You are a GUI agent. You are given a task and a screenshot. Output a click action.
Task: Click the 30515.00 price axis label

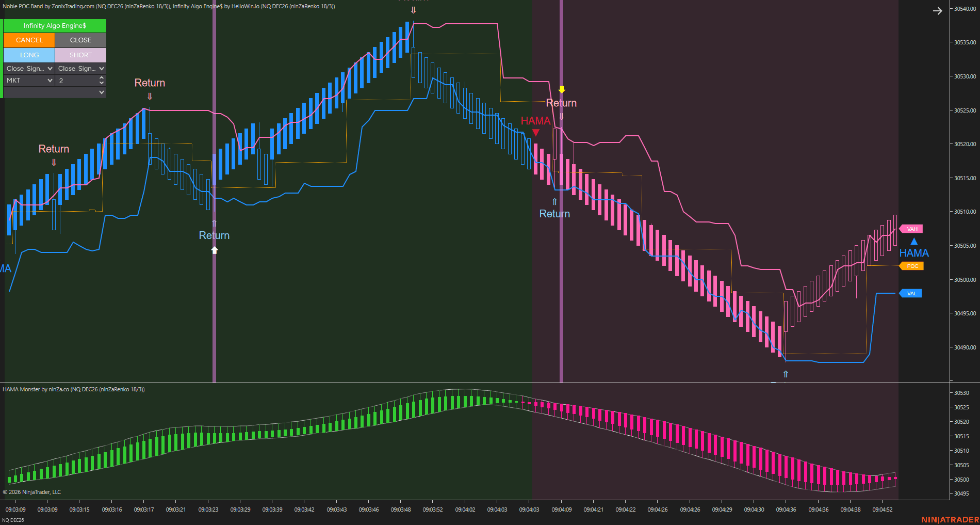point(965,178)
